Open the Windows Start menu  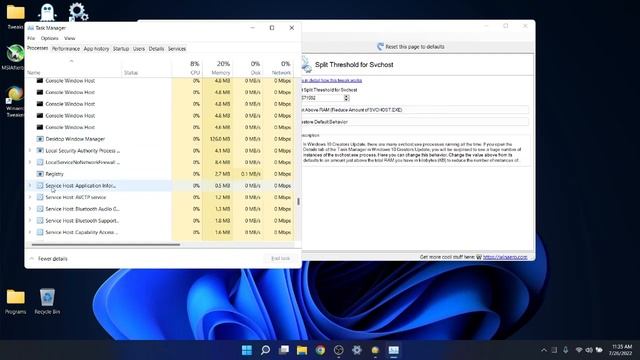[247, 350]
